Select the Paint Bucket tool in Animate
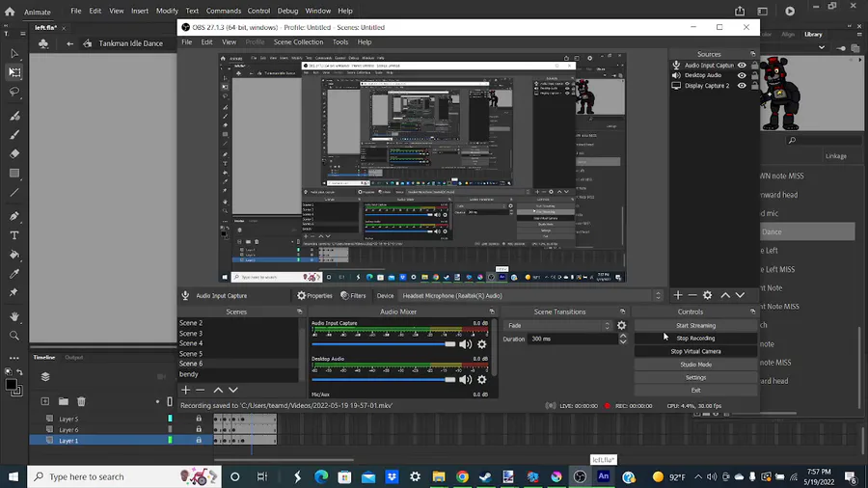The height and width of the screenshot is (488, 868). [x=14, y=255]
